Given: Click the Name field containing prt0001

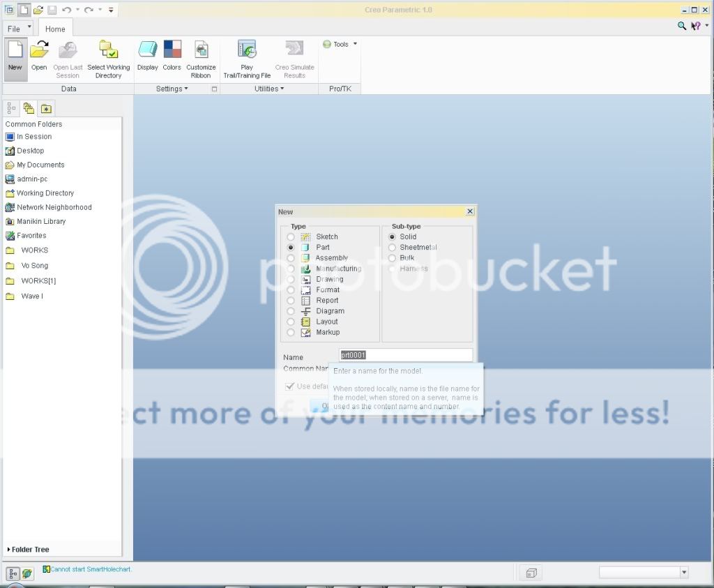Looking at the screenshot, I should [x=406, y=355].
